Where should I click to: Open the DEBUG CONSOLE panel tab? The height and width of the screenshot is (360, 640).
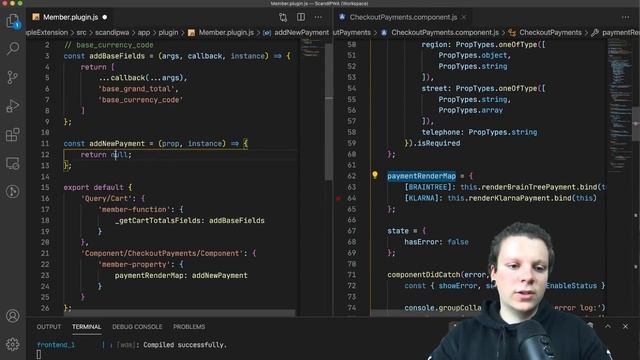coord(137,327)
